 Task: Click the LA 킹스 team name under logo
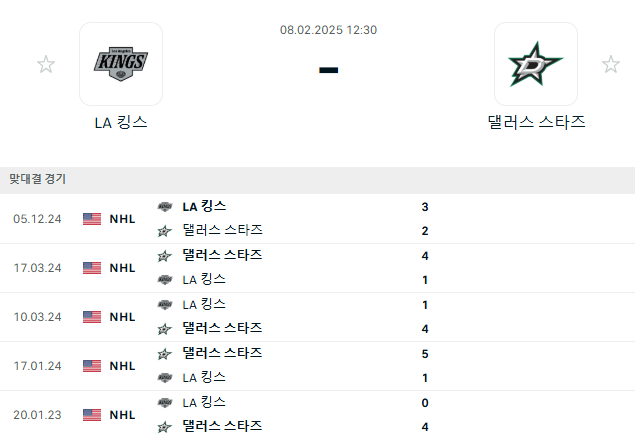121,122
